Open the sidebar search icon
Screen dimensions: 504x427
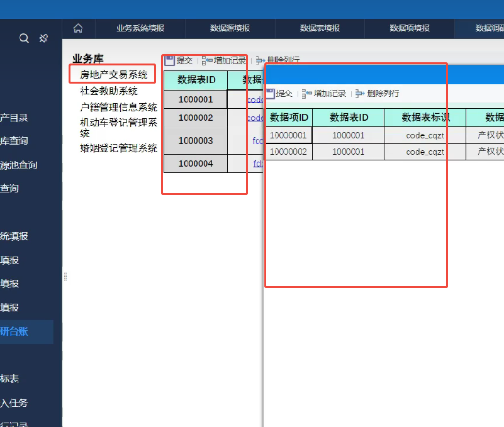24,38
